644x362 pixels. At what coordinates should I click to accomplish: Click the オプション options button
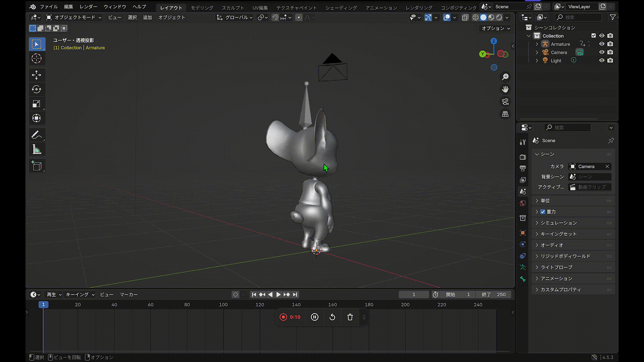(x=495, y=28)
